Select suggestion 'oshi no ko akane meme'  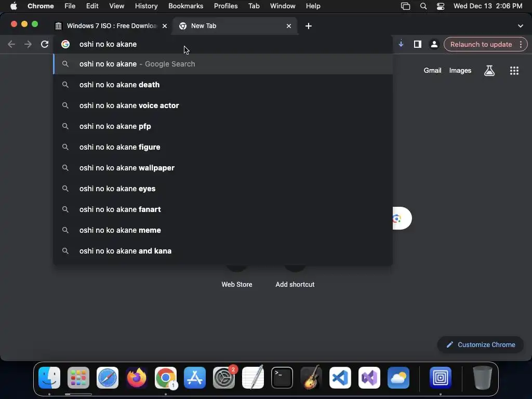coord(223,230)
